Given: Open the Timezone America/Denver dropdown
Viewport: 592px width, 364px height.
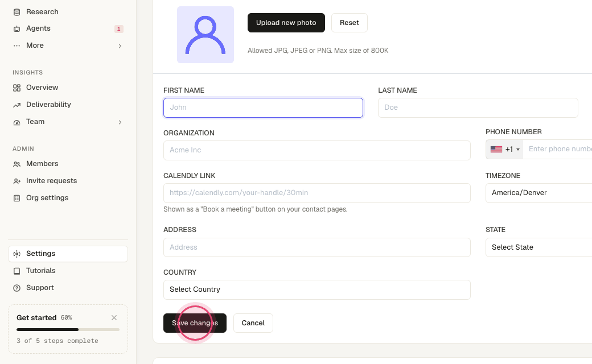Looking at the screenshot, I should [538, 193].
